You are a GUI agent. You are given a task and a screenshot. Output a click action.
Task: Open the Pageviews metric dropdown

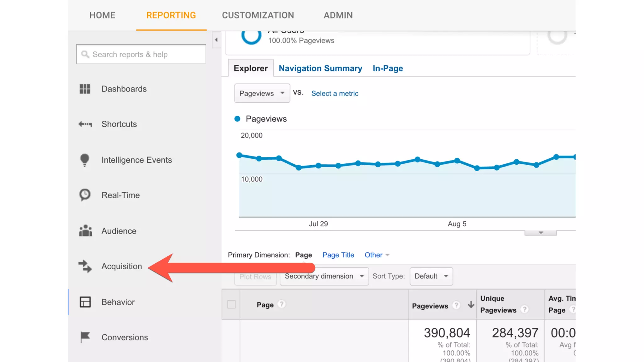pyautogui.click(x=262, y=93)
